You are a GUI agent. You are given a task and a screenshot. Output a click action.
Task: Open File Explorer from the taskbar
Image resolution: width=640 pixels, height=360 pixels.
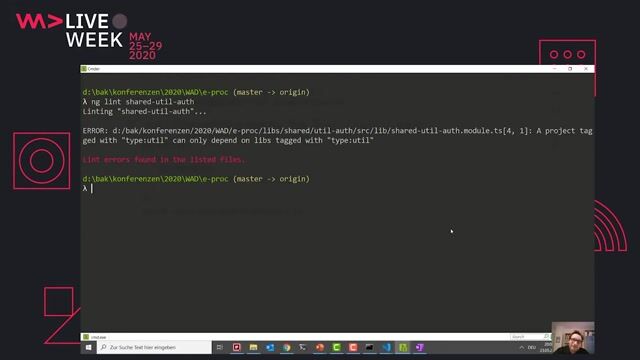click(x=253, y=347)
